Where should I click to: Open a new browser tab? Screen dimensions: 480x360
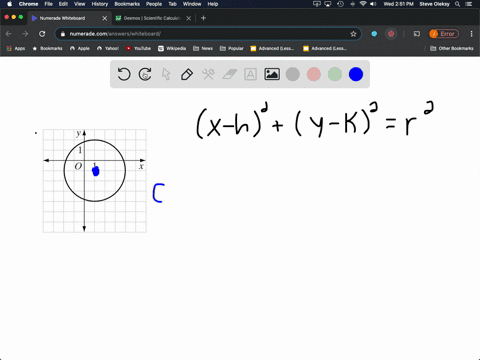(x=203, y=18)
